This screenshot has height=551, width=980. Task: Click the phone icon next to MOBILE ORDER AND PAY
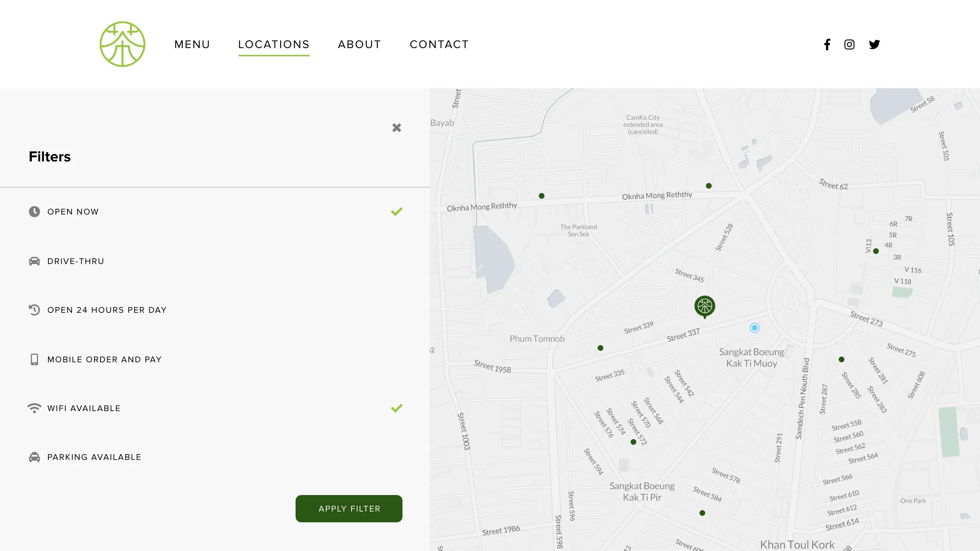click(34, 359)
